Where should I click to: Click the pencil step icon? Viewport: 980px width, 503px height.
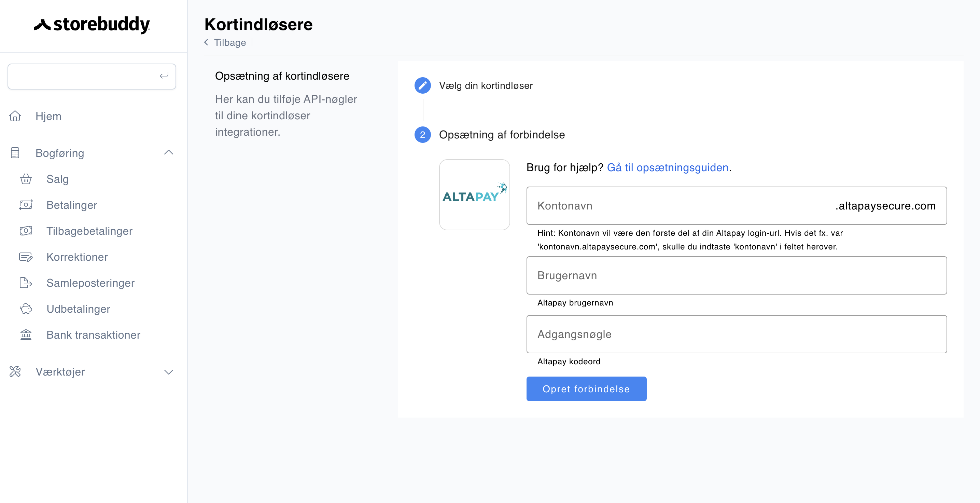pyautogui.click(x=422, y=85)
